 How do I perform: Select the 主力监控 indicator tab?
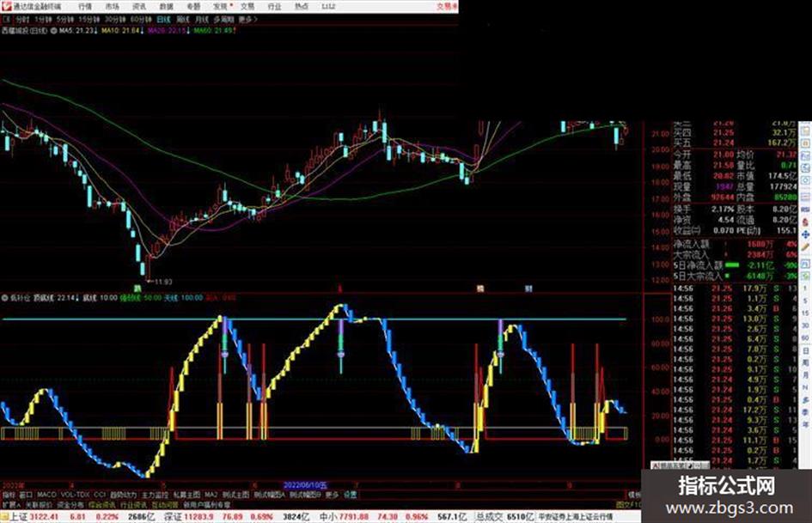coord(156,495)
